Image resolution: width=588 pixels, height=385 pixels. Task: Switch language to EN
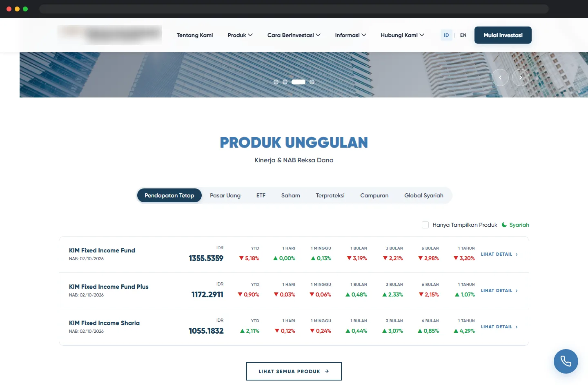(x=463, y=35)
